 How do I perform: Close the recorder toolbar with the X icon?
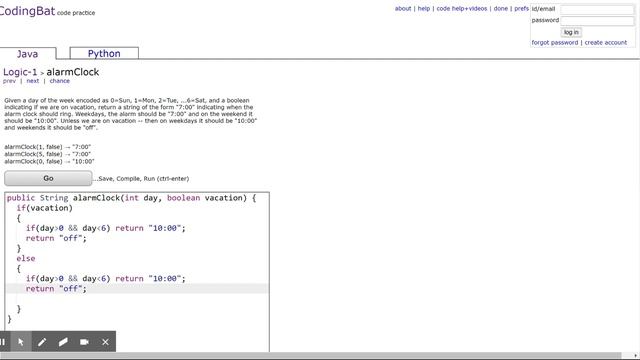pyautogui.click(x=105, y=342)
